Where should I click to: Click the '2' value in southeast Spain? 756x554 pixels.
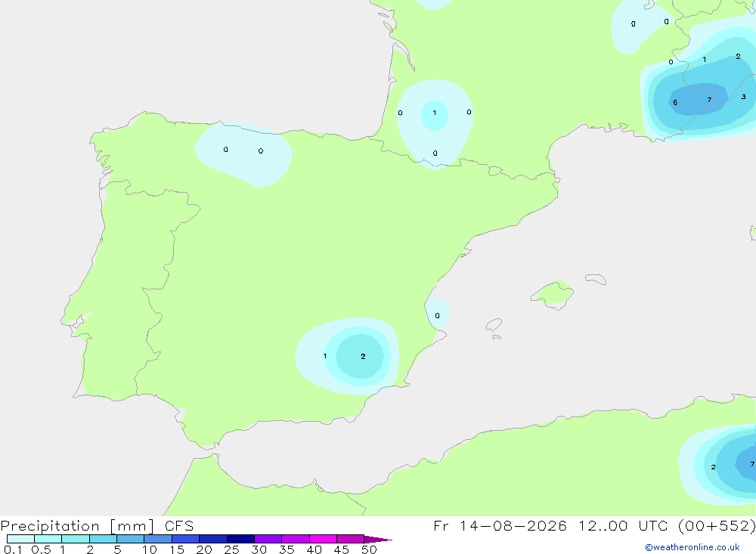coord(363,356)
